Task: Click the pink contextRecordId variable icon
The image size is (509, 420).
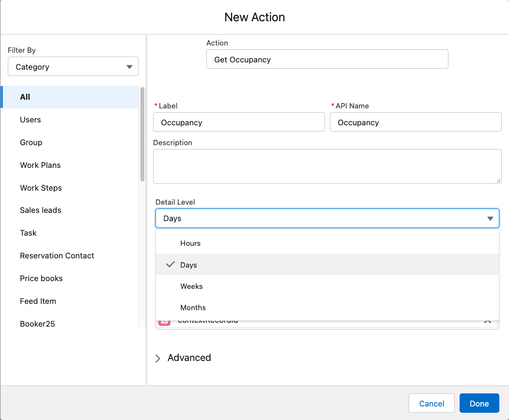Action: click(165, 322)
